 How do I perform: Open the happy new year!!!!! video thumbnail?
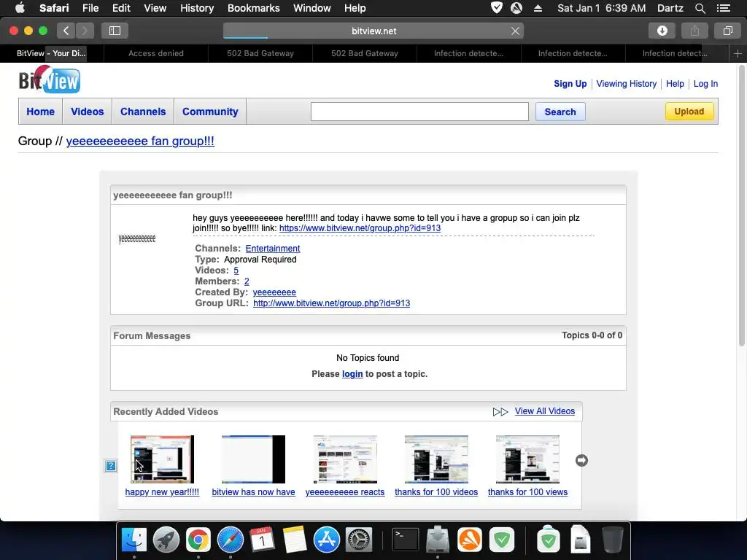[x=162, y=459]
